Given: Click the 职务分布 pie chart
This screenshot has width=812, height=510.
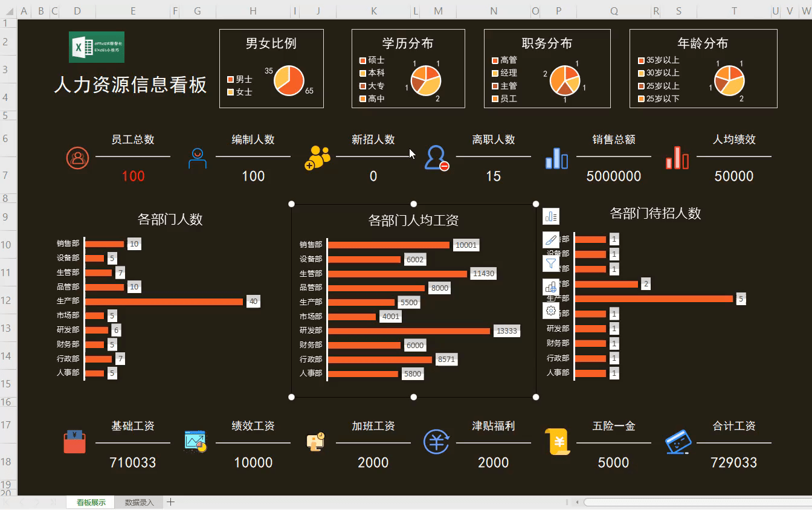Looking at the screenshot, I should 565,81.
